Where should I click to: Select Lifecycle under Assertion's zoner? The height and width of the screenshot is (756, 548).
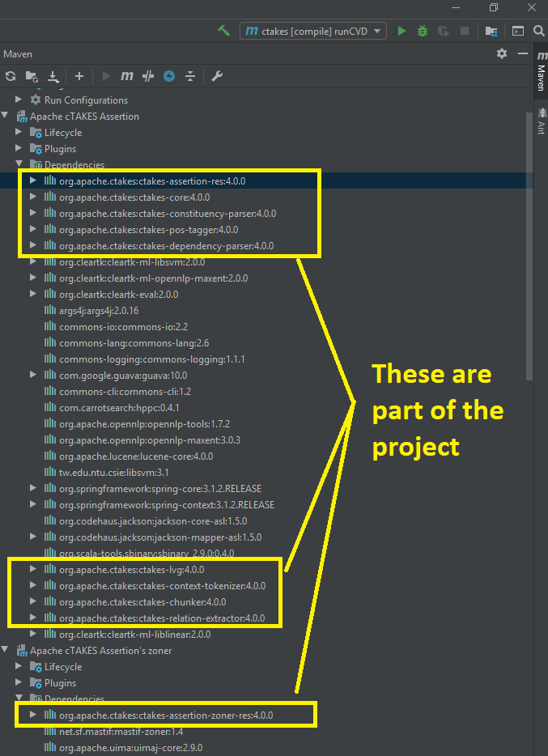63,667
